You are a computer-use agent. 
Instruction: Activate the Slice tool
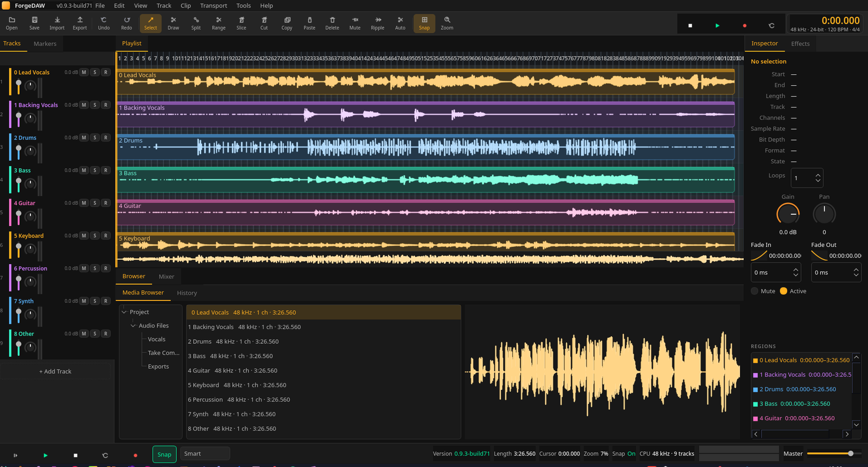pyautogui.click(x=241, y=23)
